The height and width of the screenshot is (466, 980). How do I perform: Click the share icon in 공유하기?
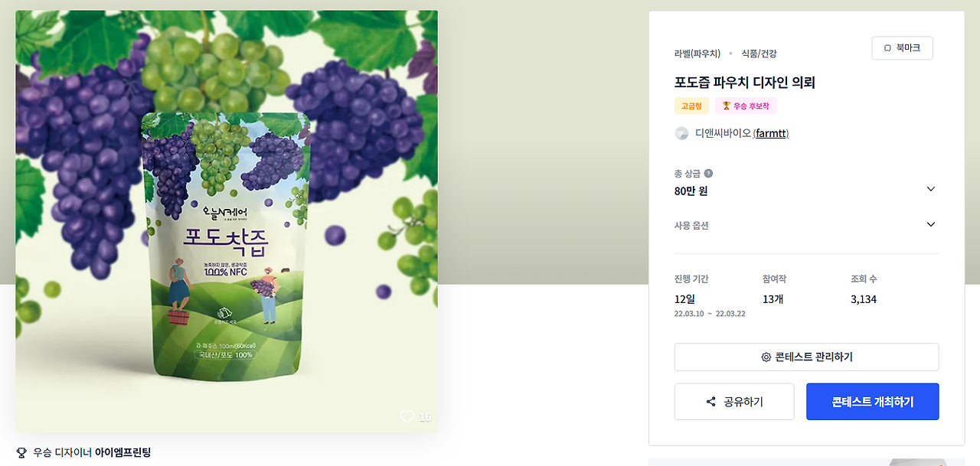[711, 402]
